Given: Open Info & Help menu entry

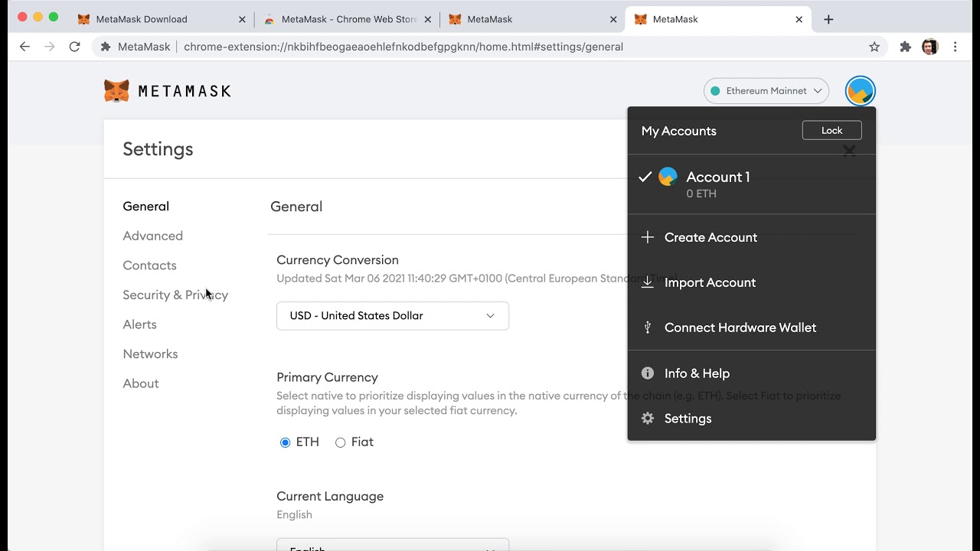Looking at the screenshot, I should pyautogui.click(x=751, y=373).
